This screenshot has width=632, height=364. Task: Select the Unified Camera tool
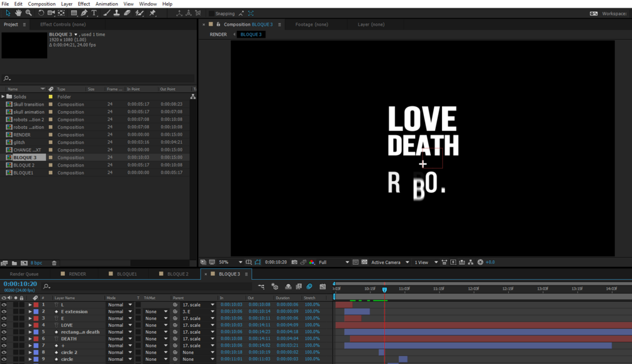click(51, 13)
